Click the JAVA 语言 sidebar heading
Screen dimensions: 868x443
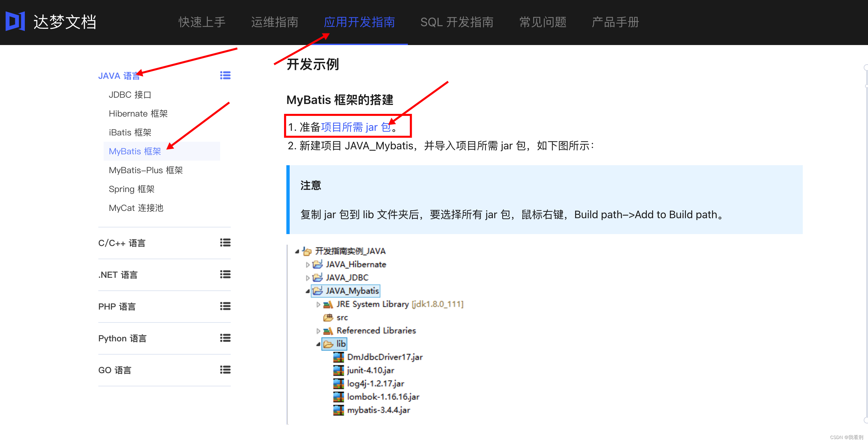click(x=119, y=76)
